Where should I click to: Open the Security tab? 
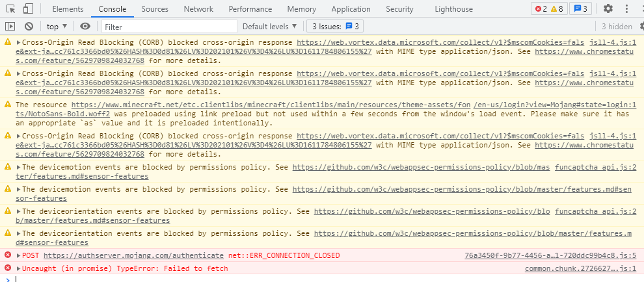[399, 9]
